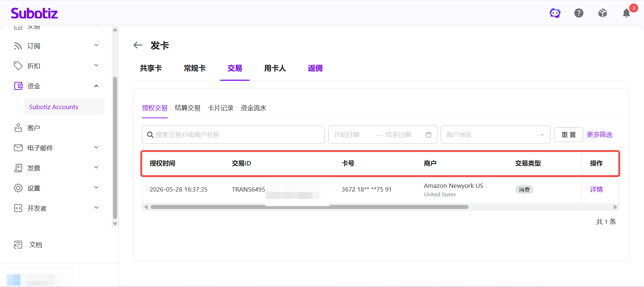Click the 资金 wallet icon in sidebar
The width and height of the screenshot is (644, 287).
[18, 86]
